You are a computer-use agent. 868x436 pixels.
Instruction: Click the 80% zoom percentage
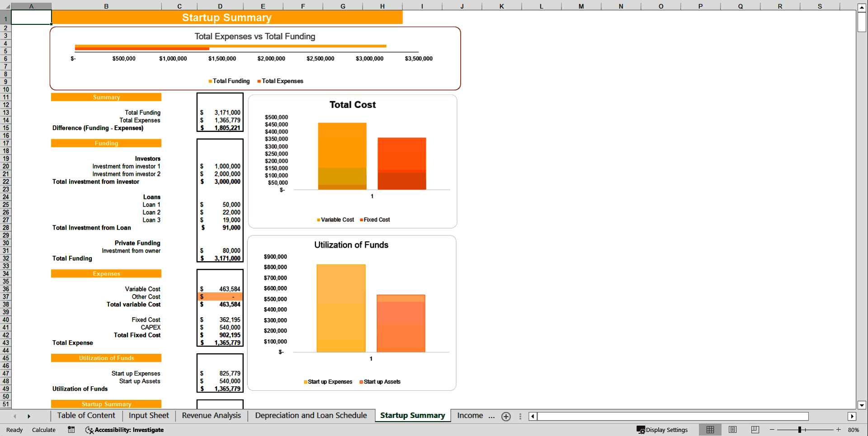point(854,430)
